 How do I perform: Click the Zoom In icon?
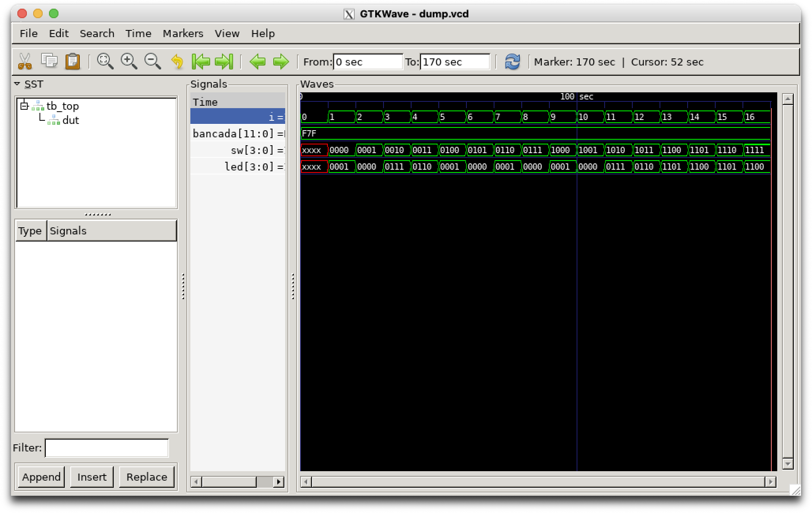coord(129,62)
